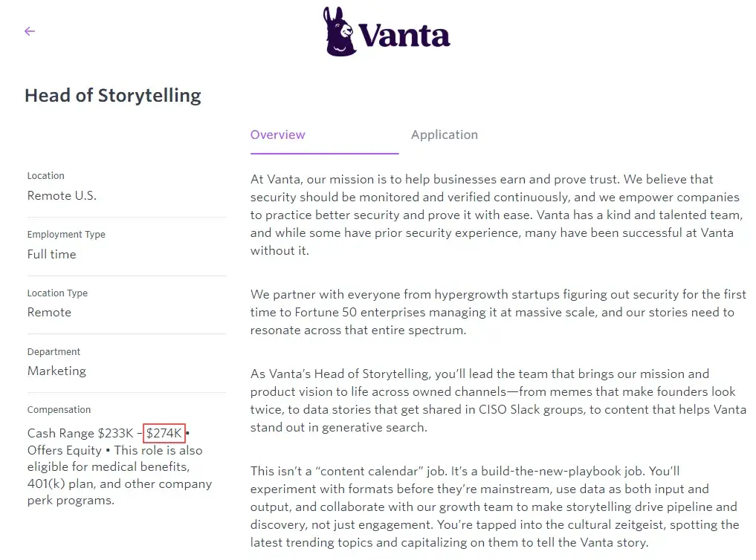
Task: Open the Application tab
Action: 444,134
